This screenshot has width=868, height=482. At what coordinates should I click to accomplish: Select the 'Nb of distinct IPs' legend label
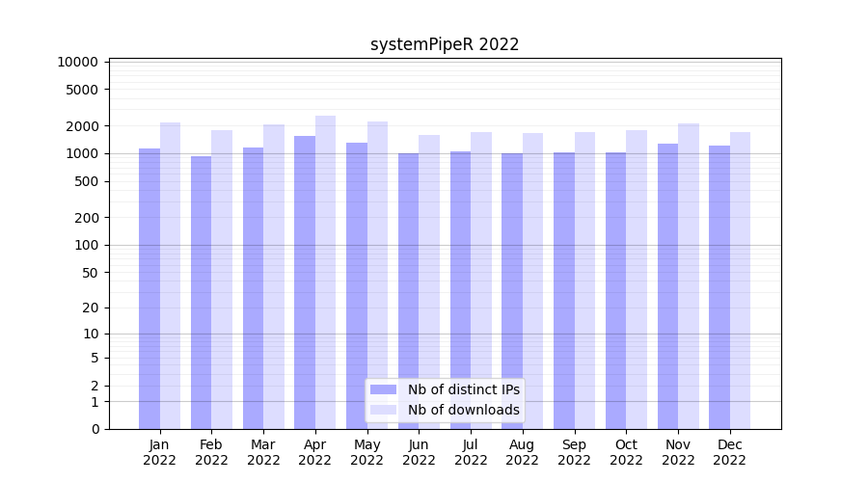coord(463,389)
